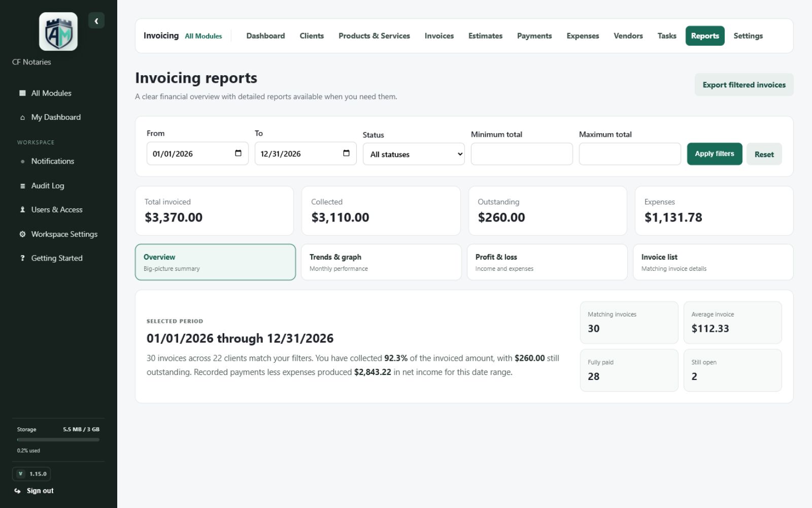This screenshot has width=812, height=508.
Task: Open Getting Started in the sidebar
Action: 58,258
